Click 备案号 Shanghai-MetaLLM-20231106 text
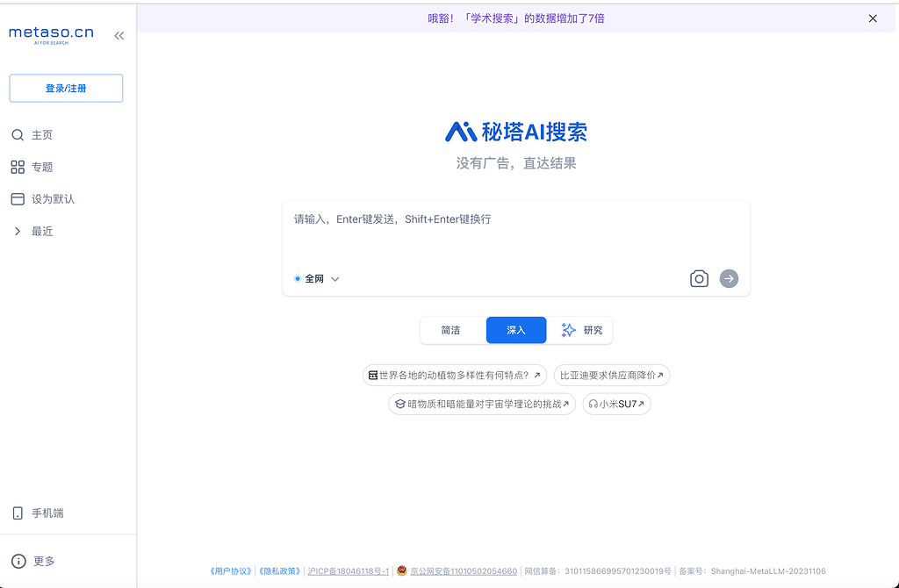 coord(752,570)
